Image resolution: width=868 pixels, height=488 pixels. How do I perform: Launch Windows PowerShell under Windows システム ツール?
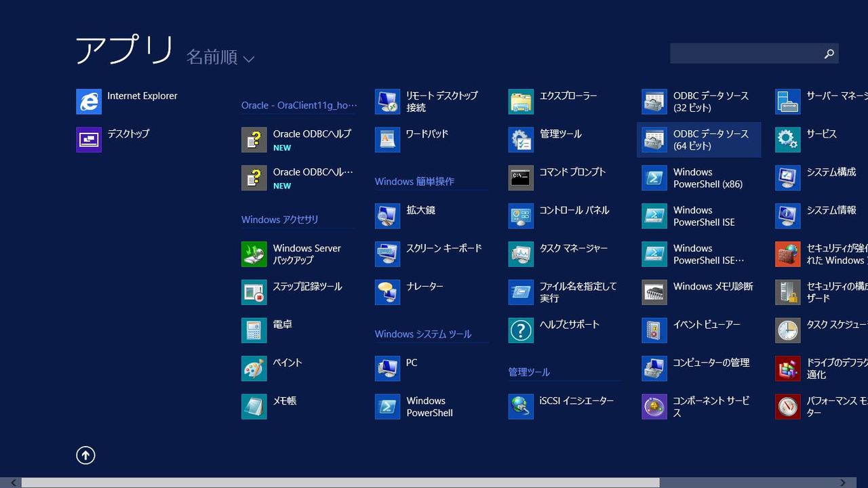coord(414,407)
